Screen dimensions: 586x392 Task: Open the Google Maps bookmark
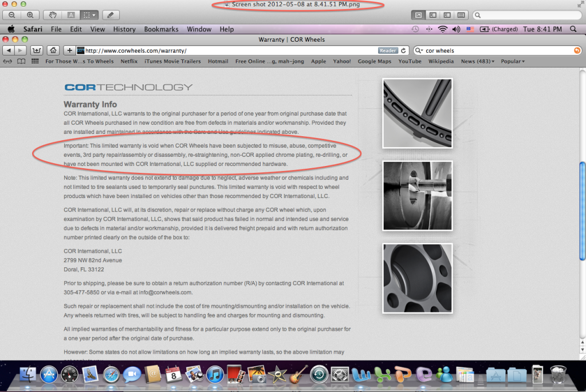375,61
